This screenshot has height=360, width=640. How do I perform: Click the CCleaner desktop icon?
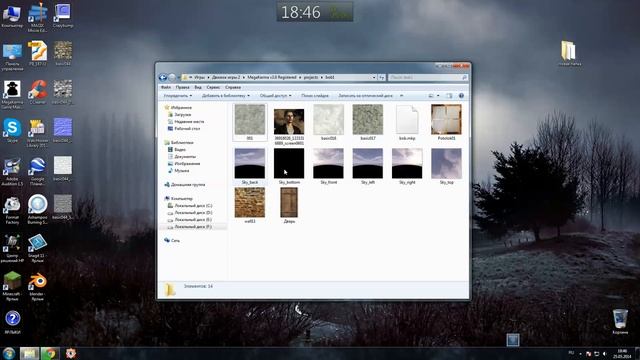click(x=38, y=90)
